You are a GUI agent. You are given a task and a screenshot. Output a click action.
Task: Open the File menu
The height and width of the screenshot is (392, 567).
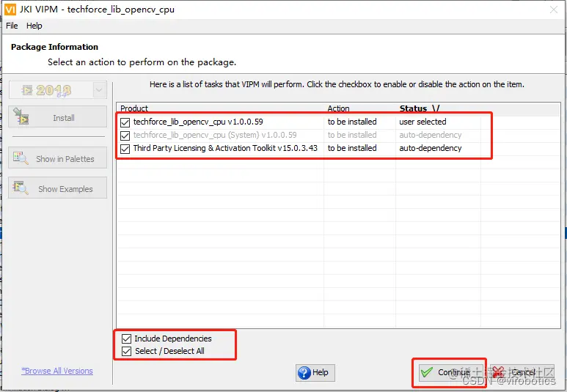pyautogui.click(x=12, y=26)
